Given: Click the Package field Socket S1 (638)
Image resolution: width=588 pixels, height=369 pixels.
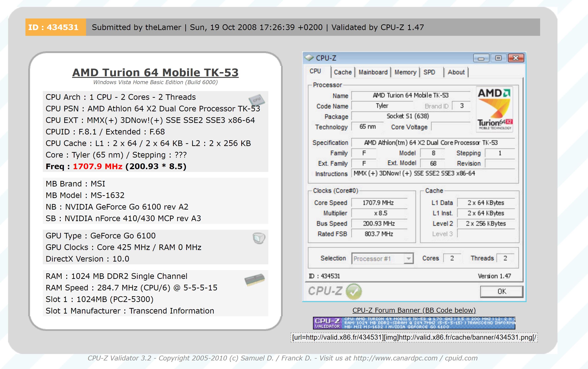Looking at the screenshot, I should (x=411, y=116).
